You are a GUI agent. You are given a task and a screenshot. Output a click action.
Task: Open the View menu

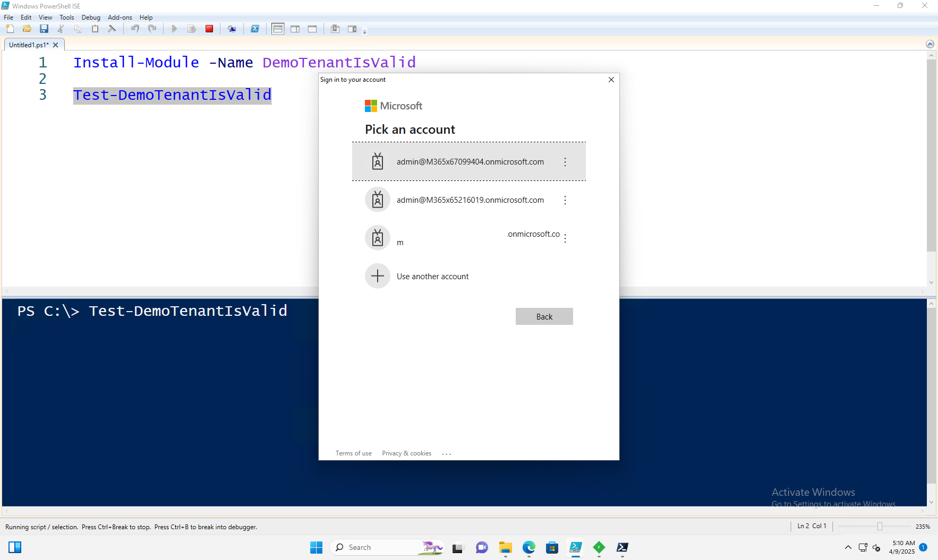pos(46,18)
